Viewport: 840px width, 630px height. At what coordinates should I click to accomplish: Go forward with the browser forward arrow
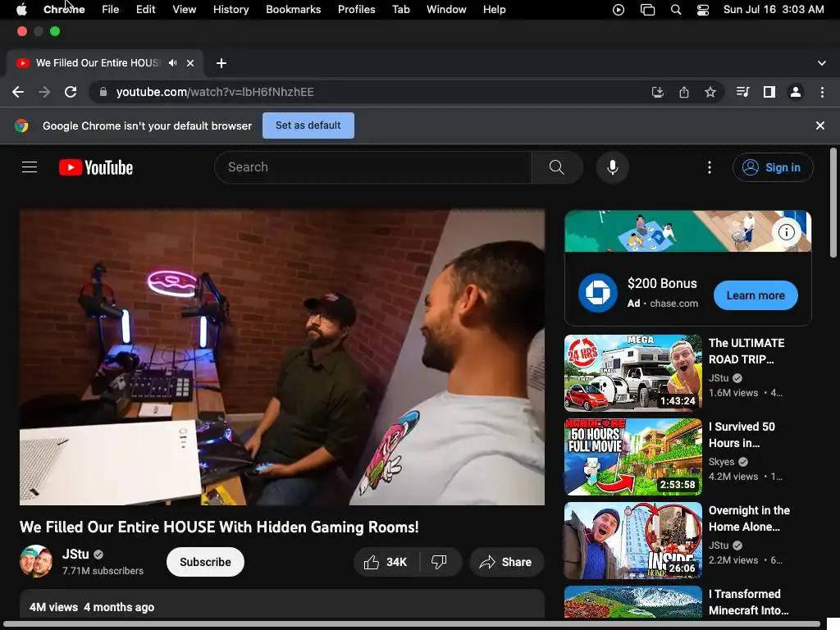click(x=44, y=92)
